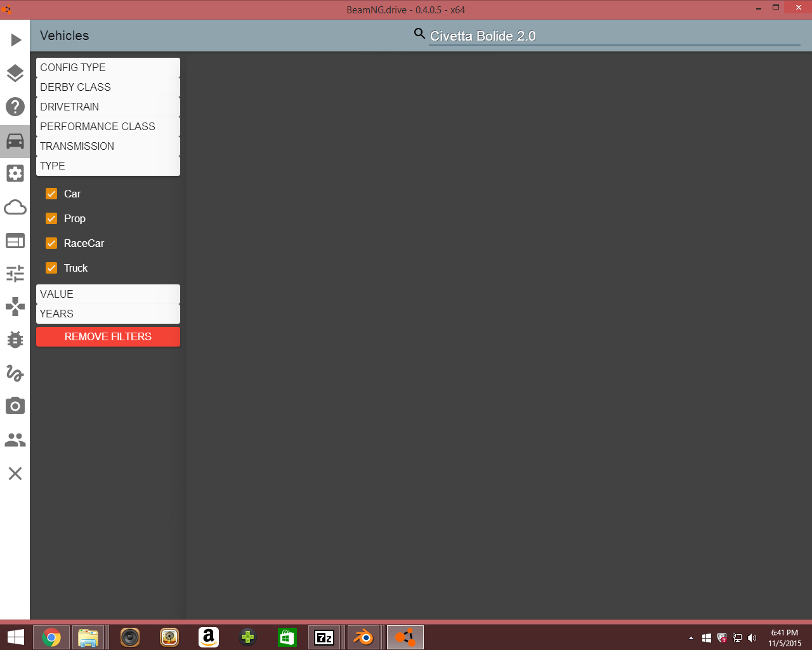Open the Levels layers icon
Image resolution: width=812 pixels, height=650 pixels.
(15, 74)
